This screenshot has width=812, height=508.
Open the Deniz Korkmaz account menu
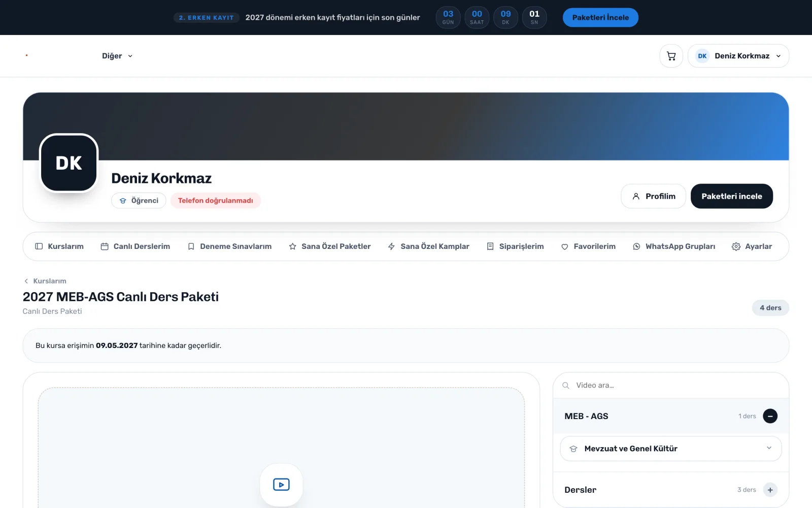coord(738,56)
